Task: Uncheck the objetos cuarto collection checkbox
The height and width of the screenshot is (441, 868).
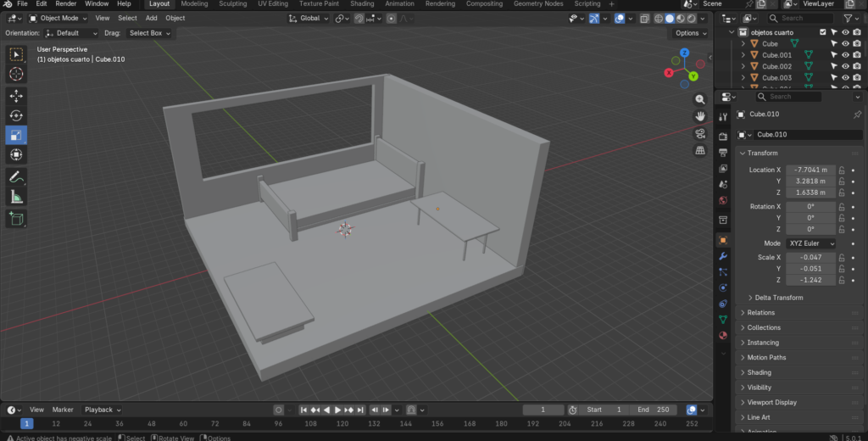Action: (x=822, y=32)
